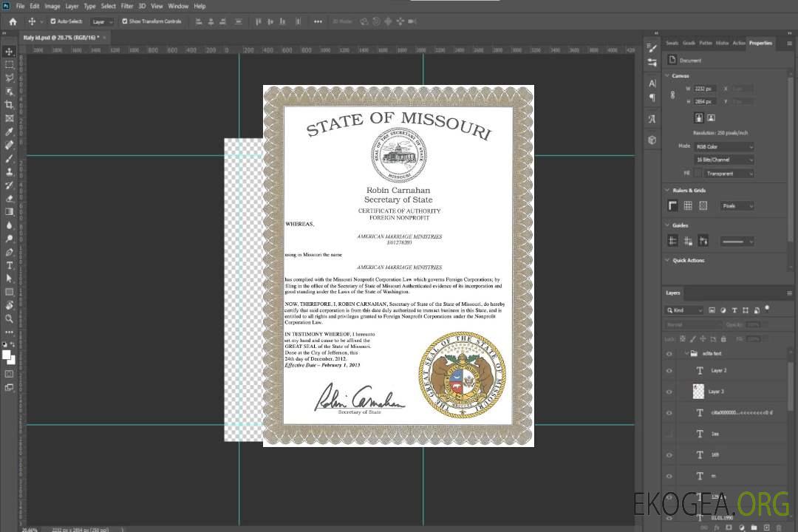Collapse the edita text layer group
This screenshot has width=798, height=532.
(x=686, y=353)
